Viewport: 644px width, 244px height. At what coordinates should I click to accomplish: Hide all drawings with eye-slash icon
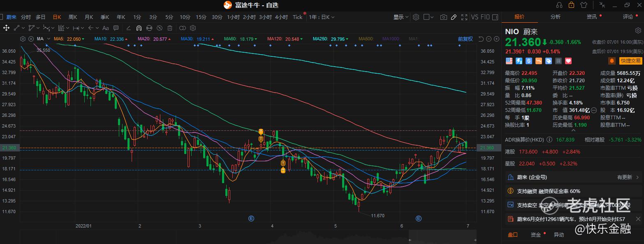[x=159, y=28]
